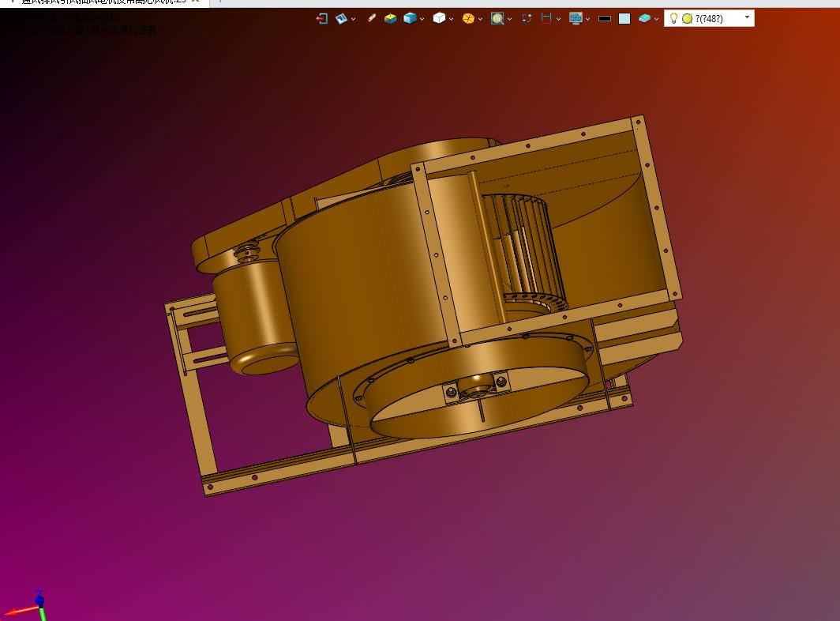Click the orange faceted sphere icon
This screenshot has width=840, height=621.
(468, 19)
